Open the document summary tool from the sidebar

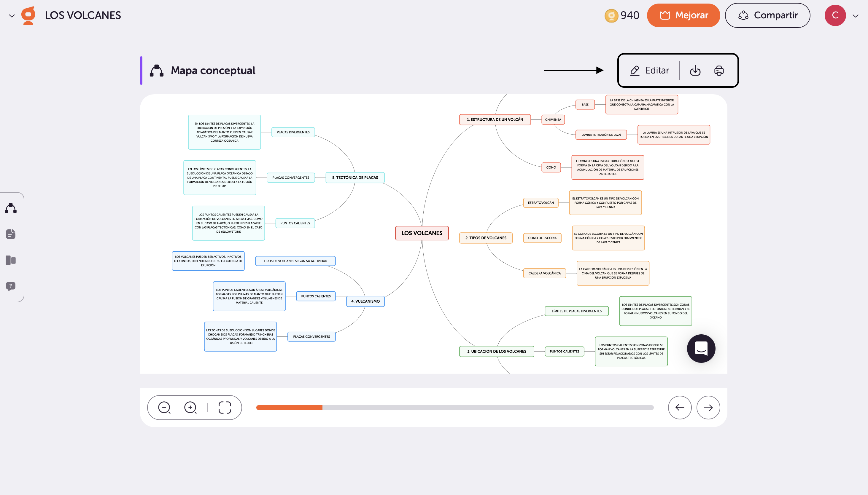(x=11, y=234)
